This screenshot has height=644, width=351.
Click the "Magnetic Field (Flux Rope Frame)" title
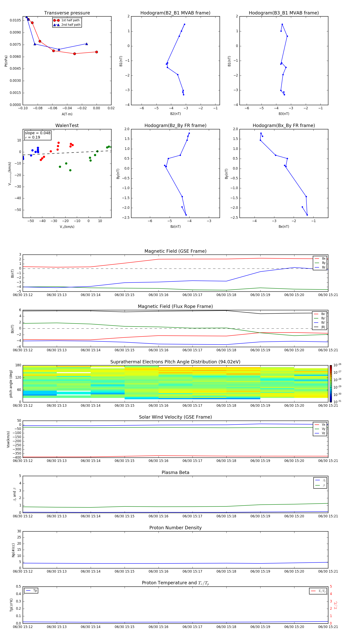[175, 306]
